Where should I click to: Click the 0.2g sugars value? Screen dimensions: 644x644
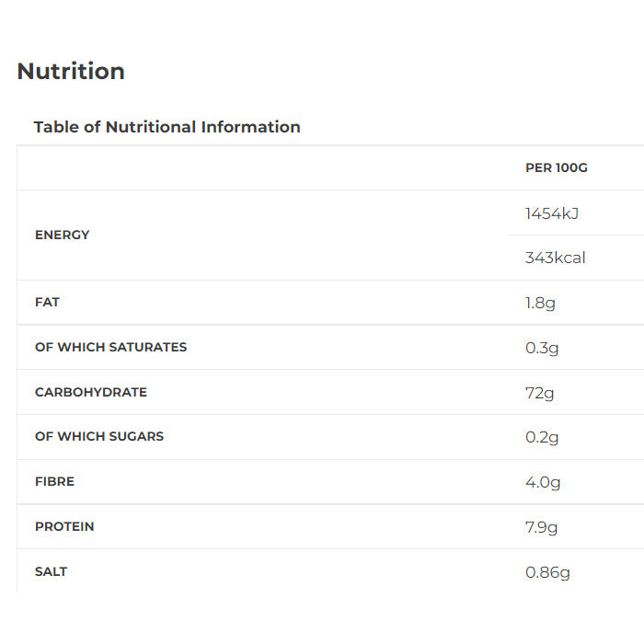click(x=542, y=437)
